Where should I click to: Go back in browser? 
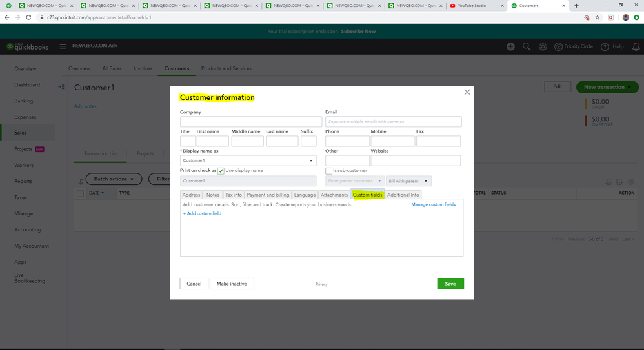pos(7,17)
